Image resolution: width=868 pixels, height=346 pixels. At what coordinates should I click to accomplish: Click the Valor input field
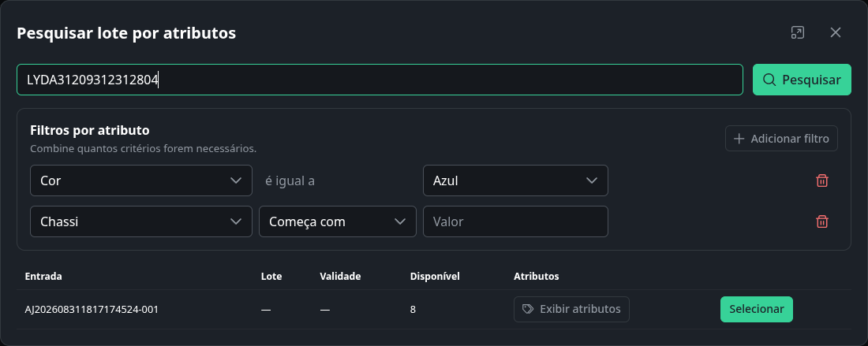[x=515, y=221]
